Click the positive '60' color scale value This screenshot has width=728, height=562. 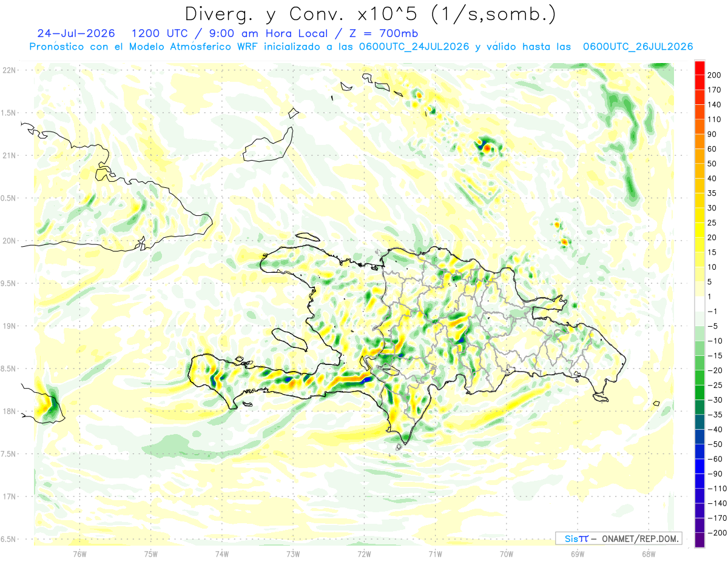tap(712, 149)
